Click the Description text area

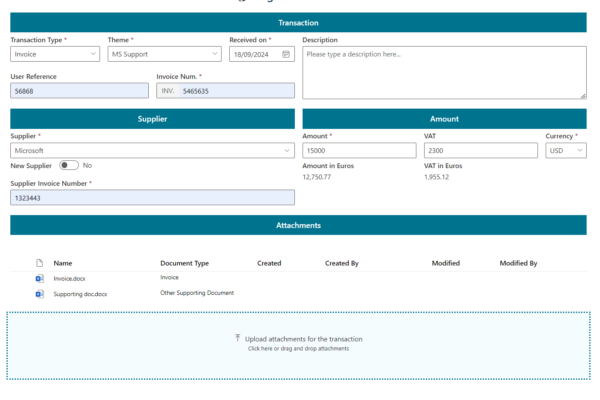pyautogui.click(x=444, y=72)
